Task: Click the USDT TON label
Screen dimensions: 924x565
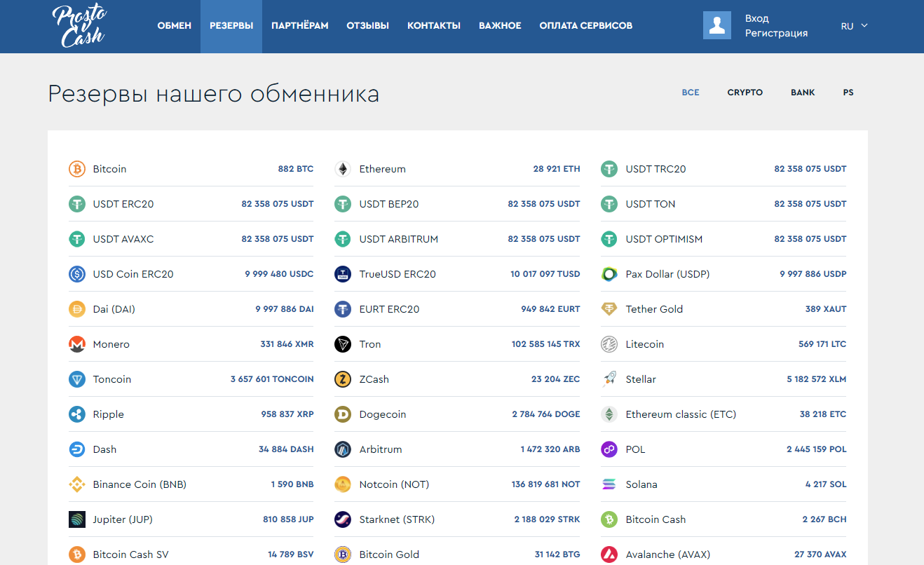Action: (x=651, y=204)
